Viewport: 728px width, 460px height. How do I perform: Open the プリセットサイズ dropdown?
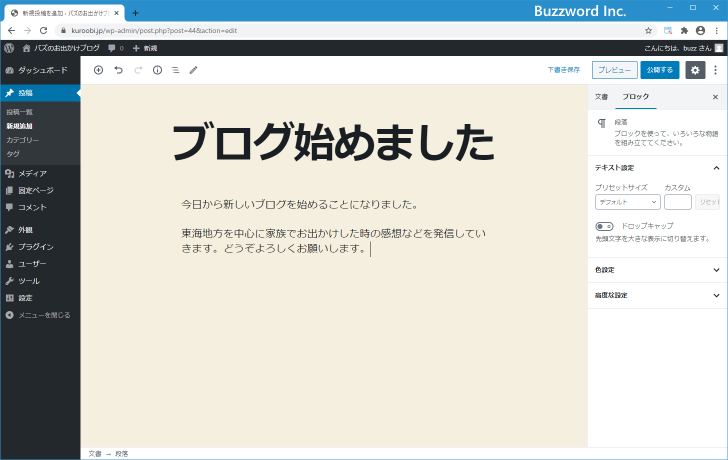pos(628,202)
